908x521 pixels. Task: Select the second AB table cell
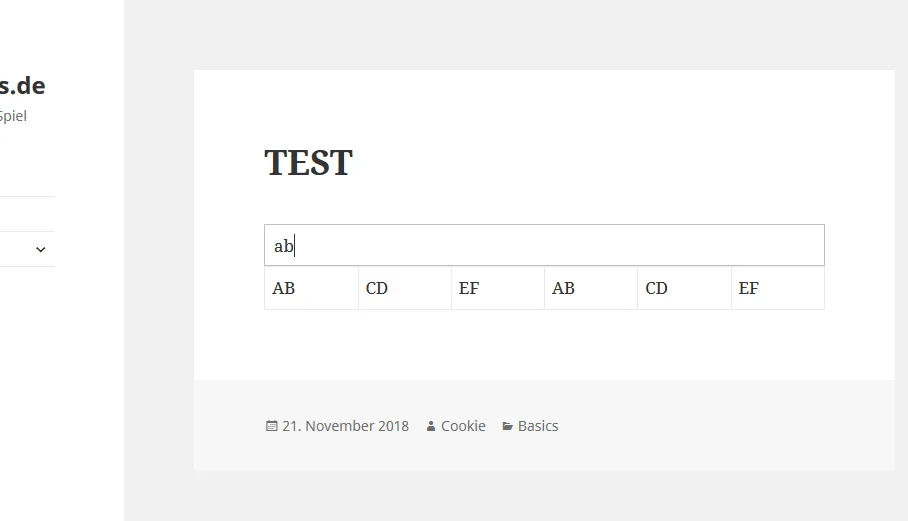tap(591, 288)
